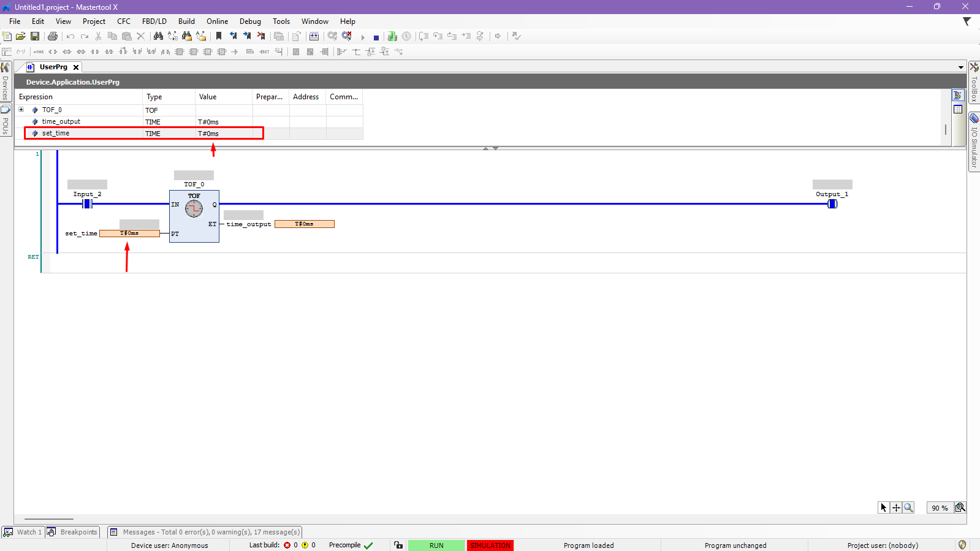Open the 90 % zoom level box
This screenshot has width=980, height=551.
point(939,507)
